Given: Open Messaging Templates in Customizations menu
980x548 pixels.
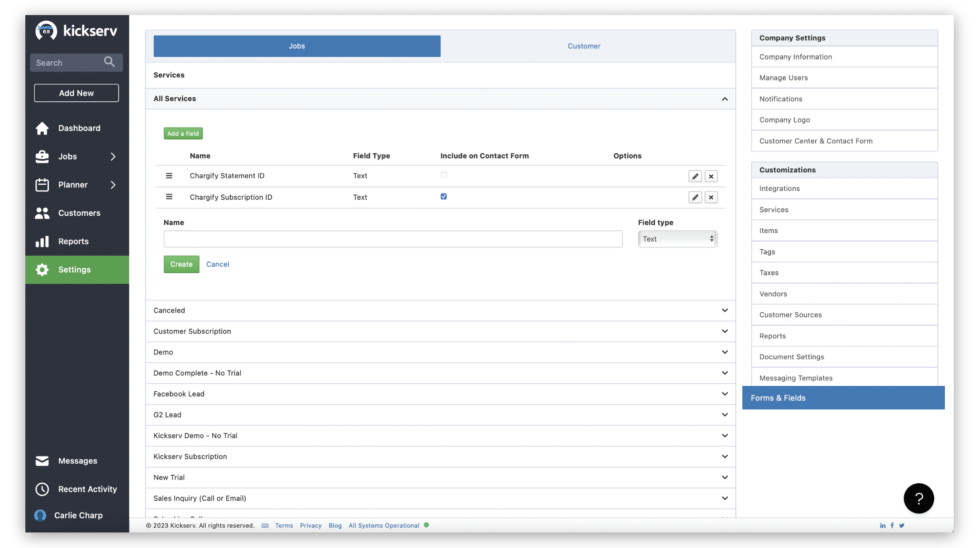Looking at the screenshot, I should (x=796, y=378).
